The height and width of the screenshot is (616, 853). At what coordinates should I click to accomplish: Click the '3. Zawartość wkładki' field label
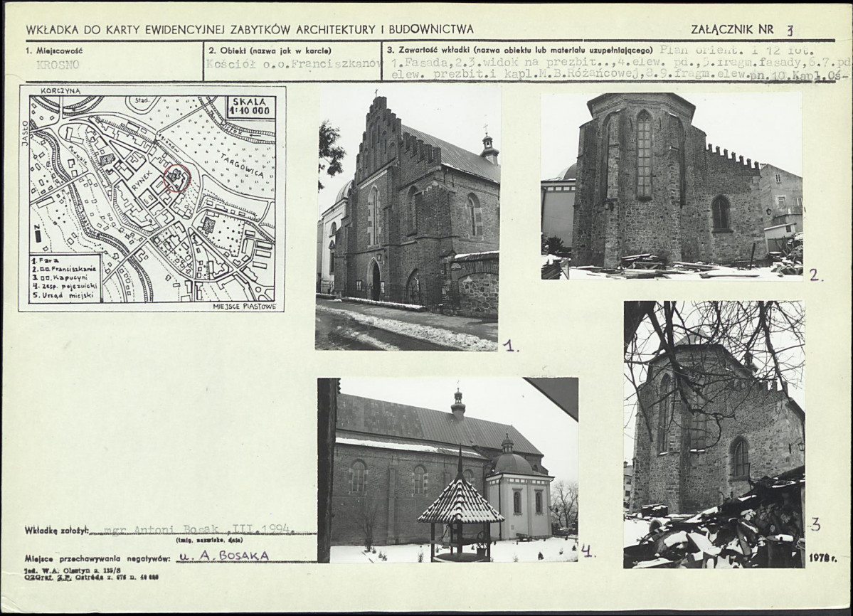[x=519, y=51]
